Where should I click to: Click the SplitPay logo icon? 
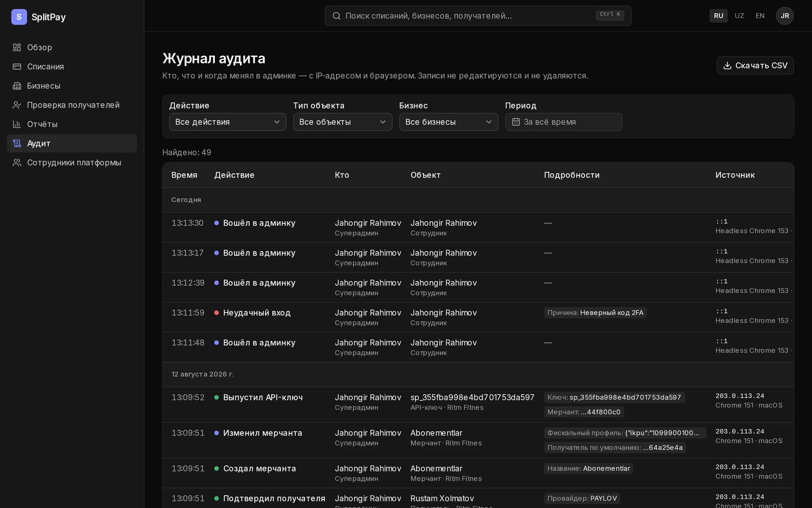(x=19, y=17)
